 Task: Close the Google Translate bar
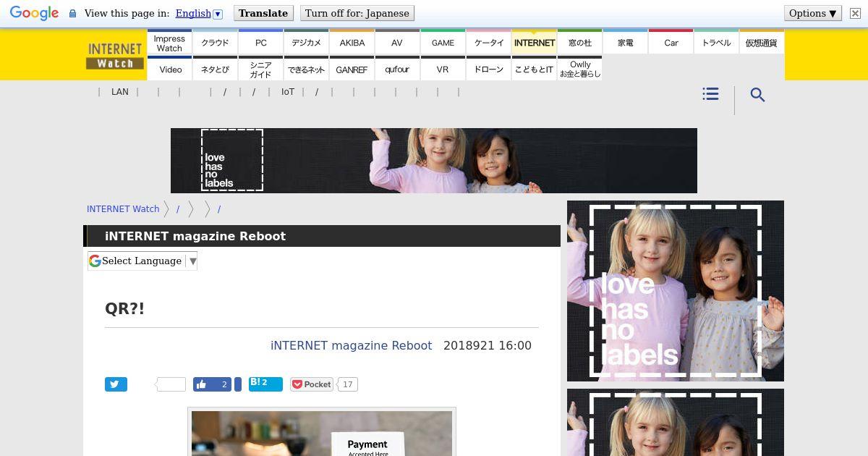(855, 13)
